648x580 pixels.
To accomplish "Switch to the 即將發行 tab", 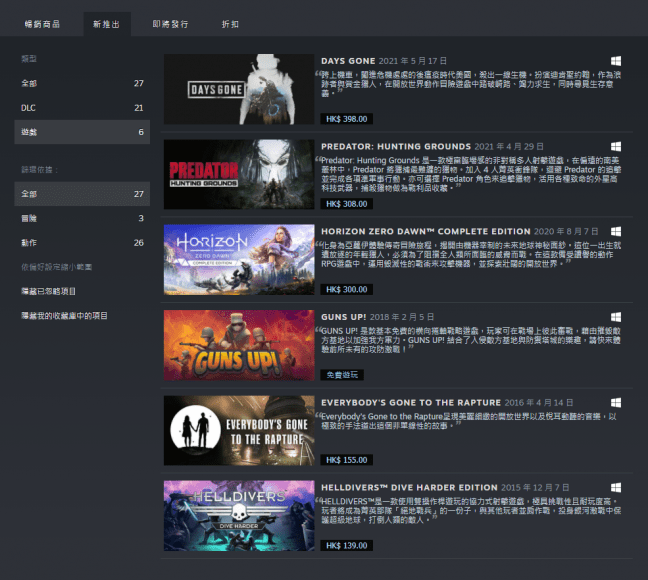I will [x=170, y=24].
